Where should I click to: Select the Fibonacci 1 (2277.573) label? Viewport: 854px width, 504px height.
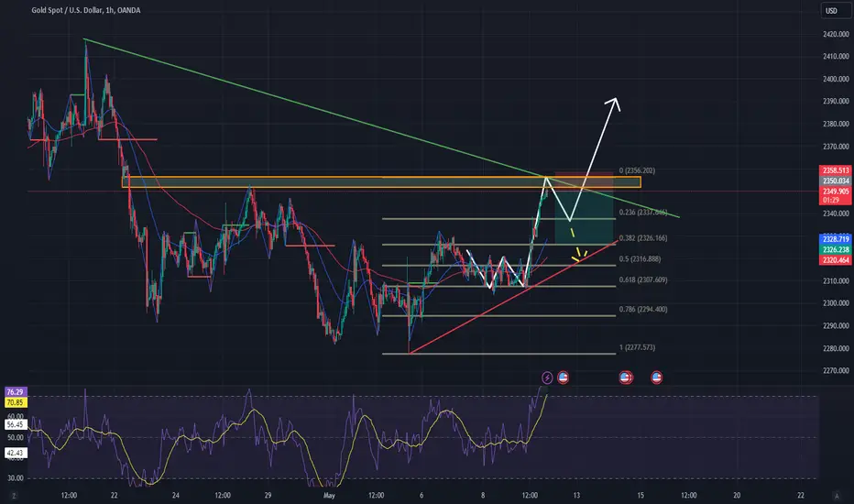(637, 347)
